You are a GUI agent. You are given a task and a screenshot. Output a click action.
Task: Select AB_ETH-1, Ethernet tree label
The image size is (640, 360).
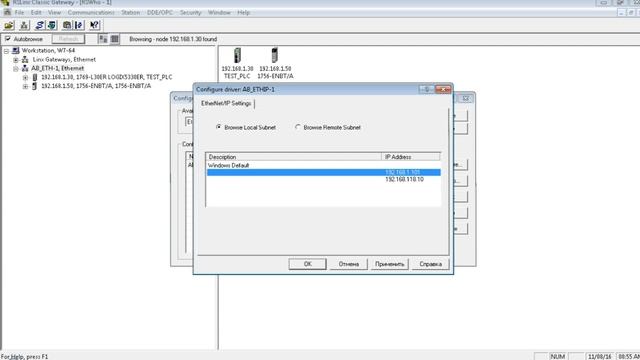point(57,68)
